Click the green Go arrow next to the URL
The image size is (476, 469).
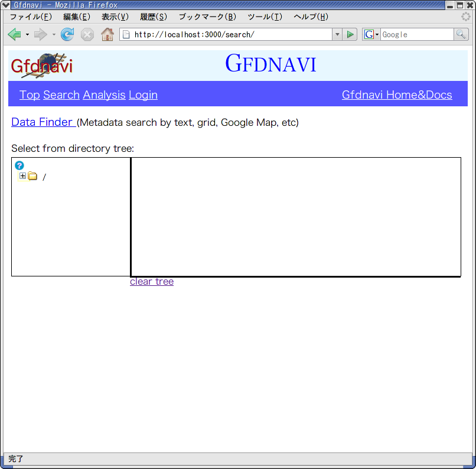(350, 35)
